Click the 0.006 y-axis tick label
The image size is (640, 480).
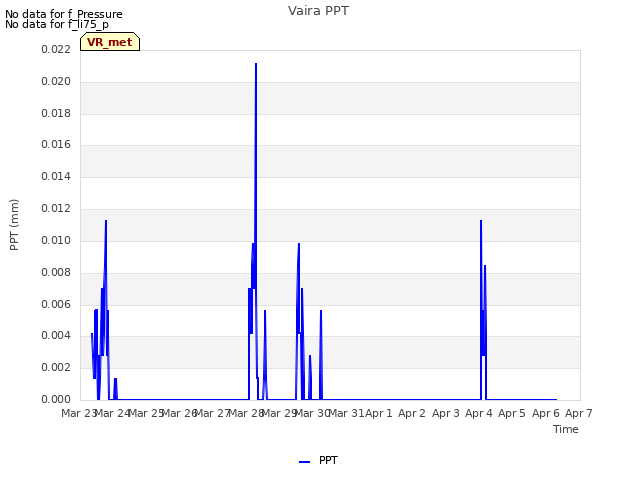[x=56, y=304]
